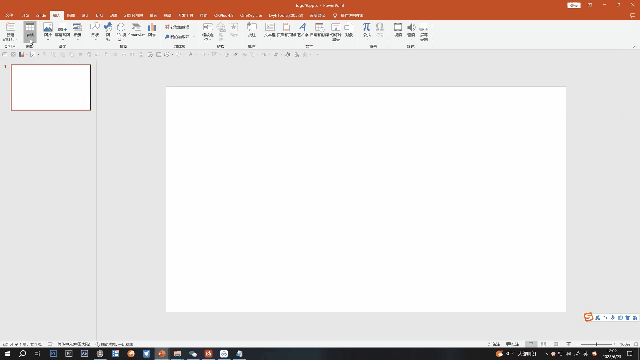The width and height of the screenshot is (640, 360).
Task: Open Task View on the taskbar
Action: [38, 354]
